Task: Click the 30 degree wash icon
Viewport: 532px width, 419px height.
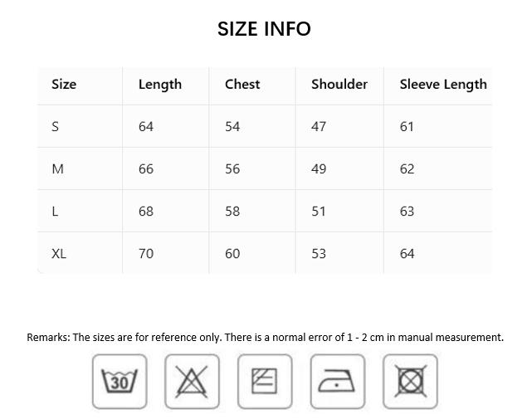Action: click(120, 382)
